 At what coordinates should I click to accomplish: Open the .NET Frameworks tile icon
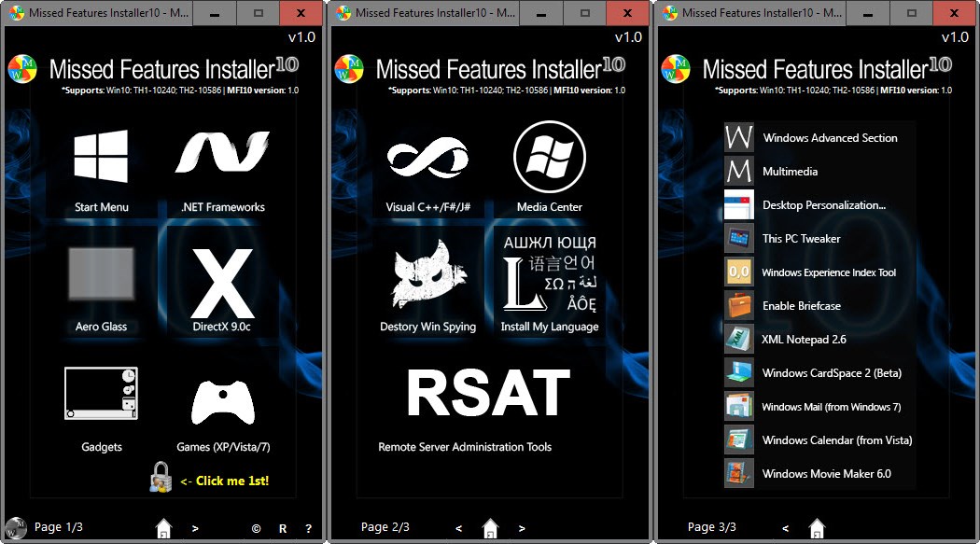click(x=222, y=152)
